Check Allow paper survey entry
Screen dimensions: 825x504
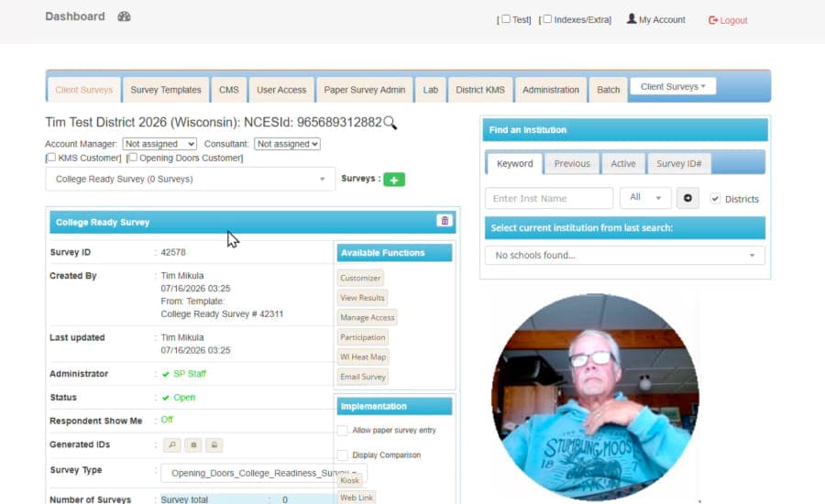[343, 431]
